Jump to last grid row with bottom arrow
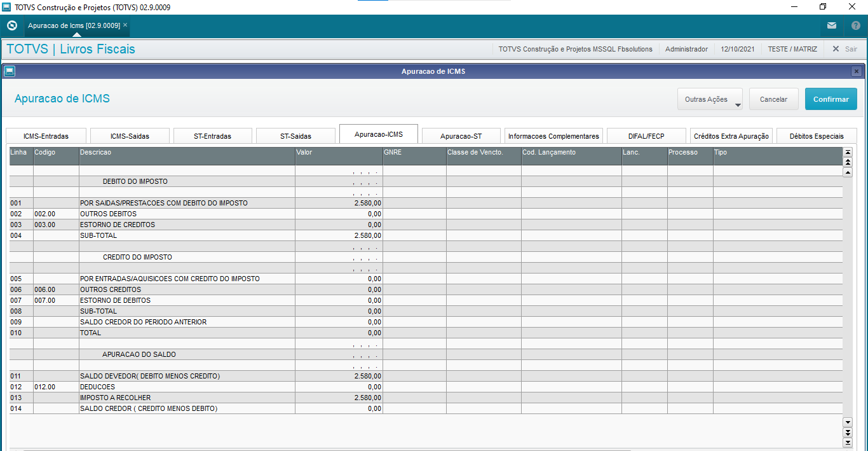 coord(847,443)
